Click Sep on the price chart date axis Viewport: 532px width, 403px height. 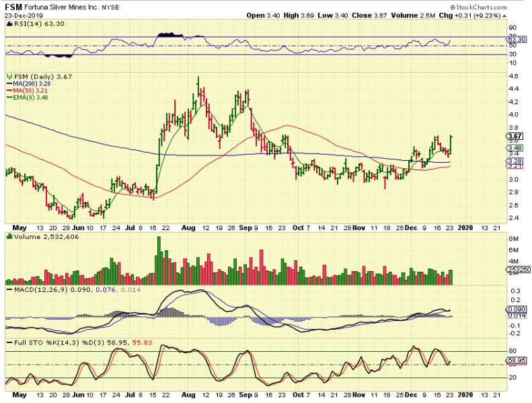click(x=245, y=228)
